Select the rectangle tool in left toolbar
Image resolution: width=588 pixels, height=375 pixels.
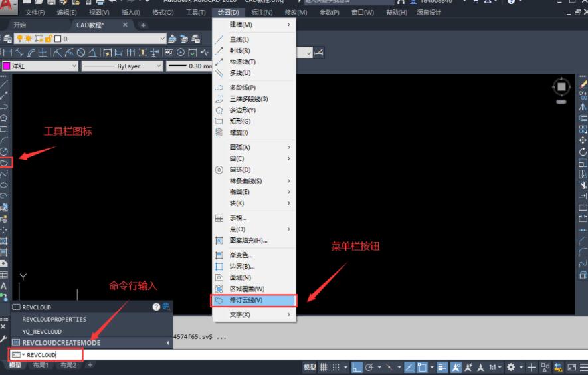(4, 129)
